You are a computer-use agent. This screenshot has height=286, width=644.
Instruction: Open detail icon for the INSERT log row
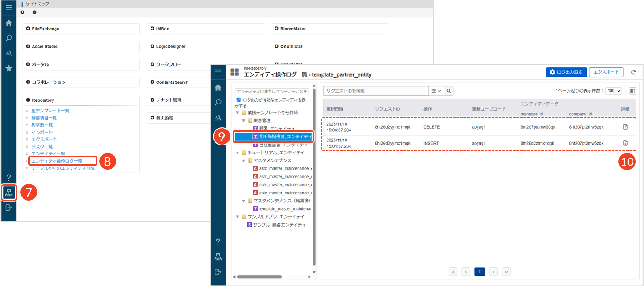coord(625,143)
